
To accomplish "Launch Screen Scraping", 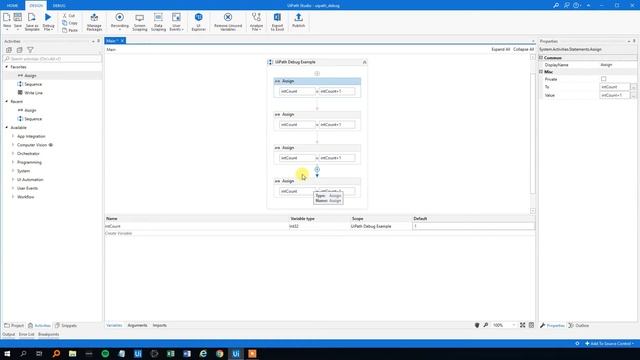I will [x=140, y=22].
